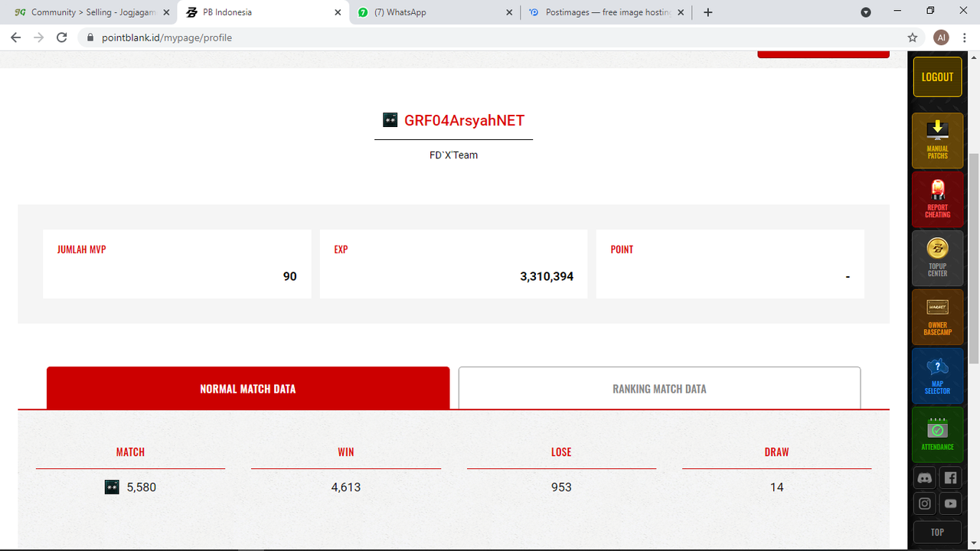Close the Postimages tab
The width and height of the screenshot is (980, 551).
[681, 12]
